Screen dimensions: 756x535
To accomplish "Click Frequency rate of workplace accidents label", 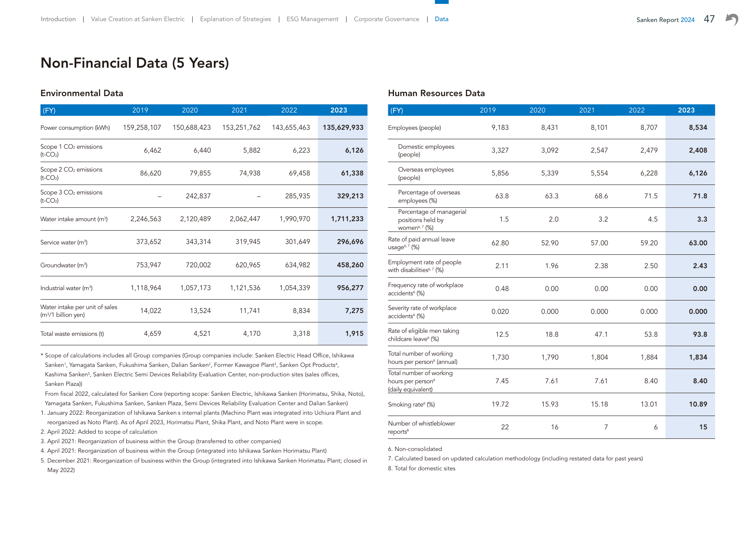I will pyautogui.click(x=426, y=289).
